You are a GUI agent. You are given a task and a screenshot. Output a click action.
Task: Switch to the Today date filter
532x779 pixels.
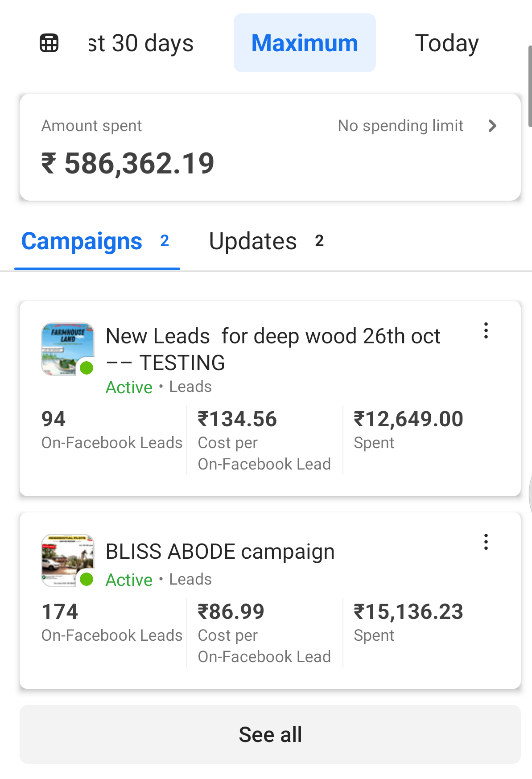coord(447,43)
